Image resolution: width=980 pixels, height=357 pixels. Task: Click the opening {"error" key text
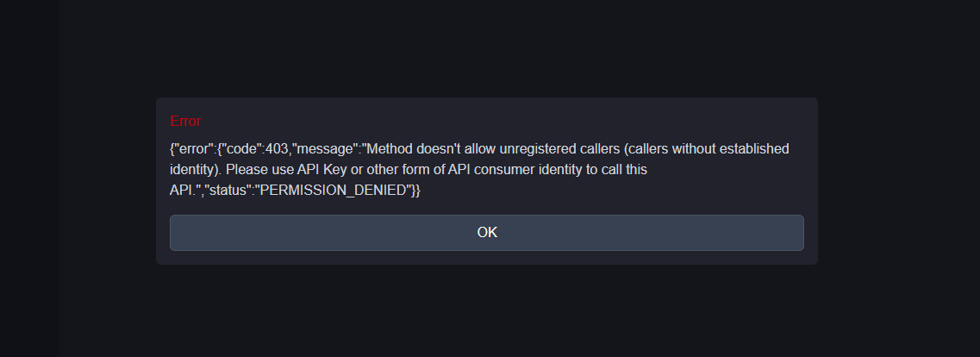(x=191, y=149)
